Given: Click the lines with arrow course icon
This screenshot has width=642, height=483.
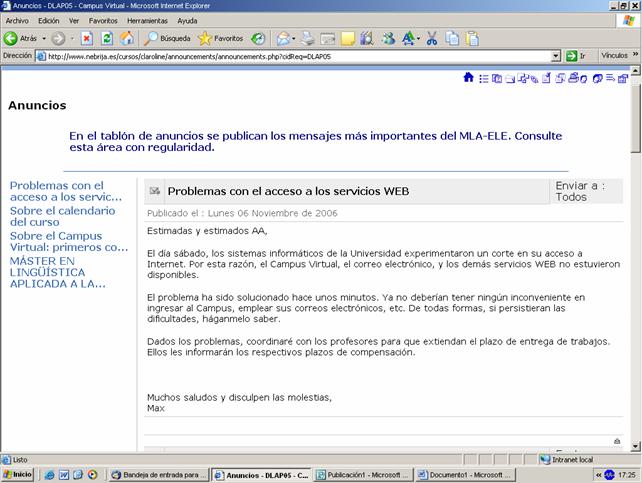Looking at the screenshot, I should [610, 78].
